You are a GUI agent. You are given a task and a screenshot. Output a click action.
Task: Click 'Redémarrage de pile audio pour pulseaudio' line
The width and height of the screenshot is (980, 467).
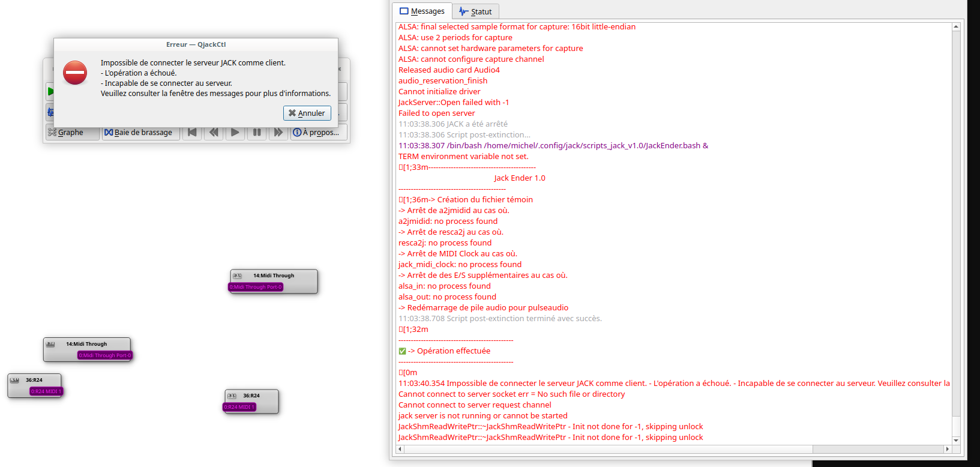[x=483, y=308]
